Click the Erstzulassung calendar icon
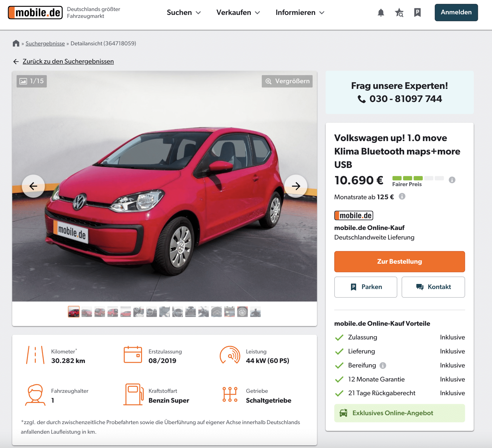 pos(133,355)
